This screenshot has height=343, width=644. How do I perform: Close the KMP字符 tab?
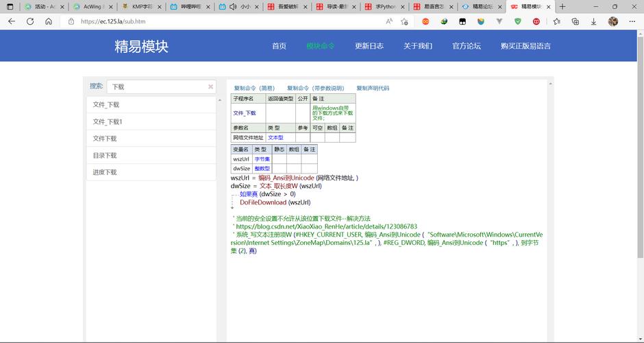point(159,7)
